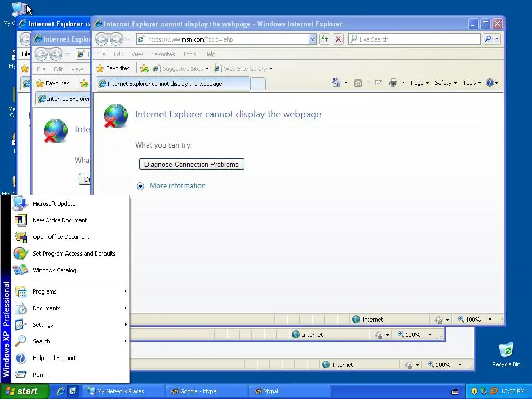Screen dimensions: 532x399
Task: Click the red Stop icon beside address bar
Action: click(x=338, y=39)
